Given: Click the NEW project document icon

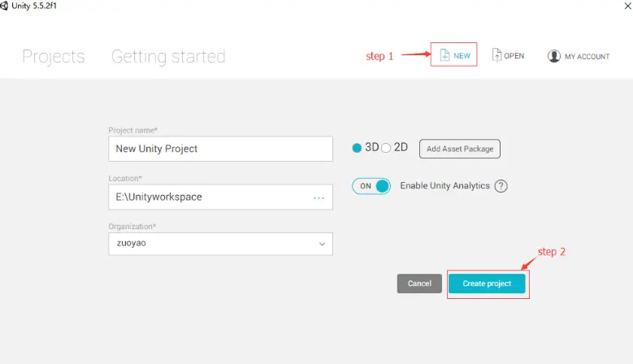Looking at the screenshot, I should pyautogui.click(x=444, y=55).
